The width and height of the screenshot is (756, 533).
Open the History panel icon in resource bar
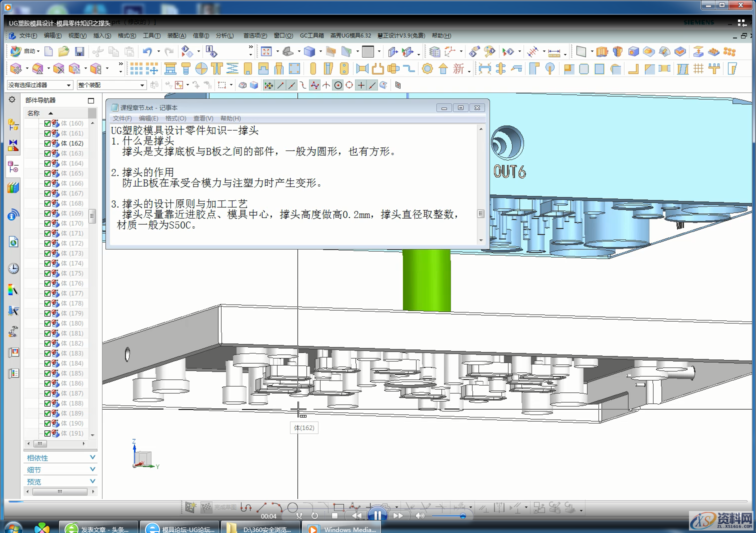pos(13,268)
